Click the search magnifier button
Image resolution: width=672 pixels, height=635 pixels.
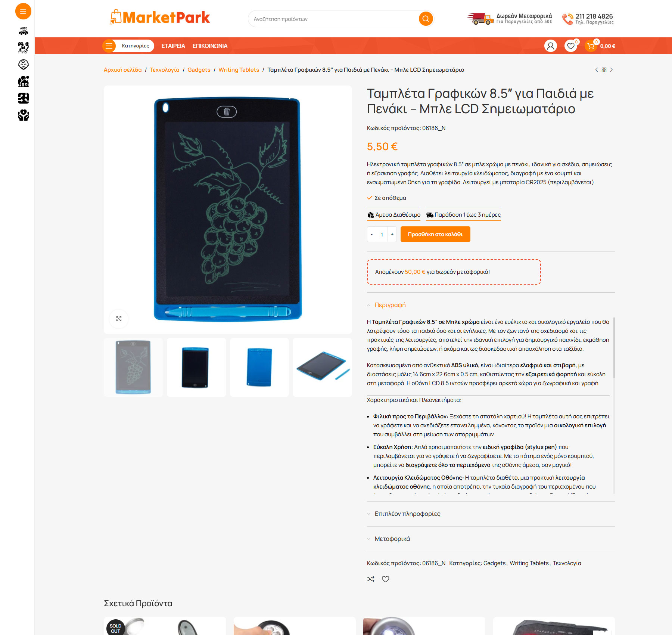pos(426,19)
